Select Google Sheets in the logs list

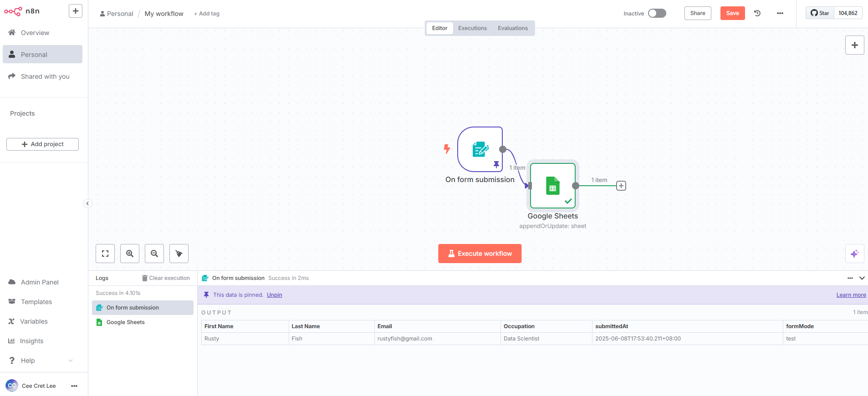point(126,322)
